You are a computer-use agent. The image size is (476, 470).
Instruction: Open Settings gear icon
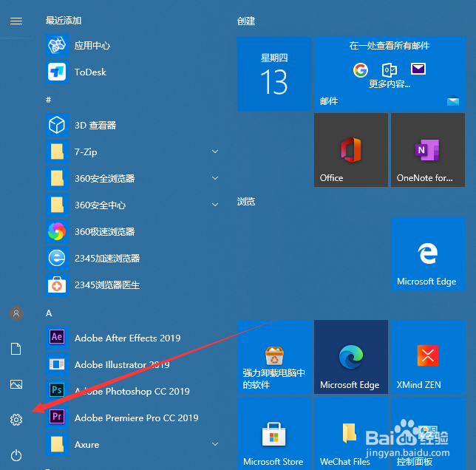pos(16,420)
